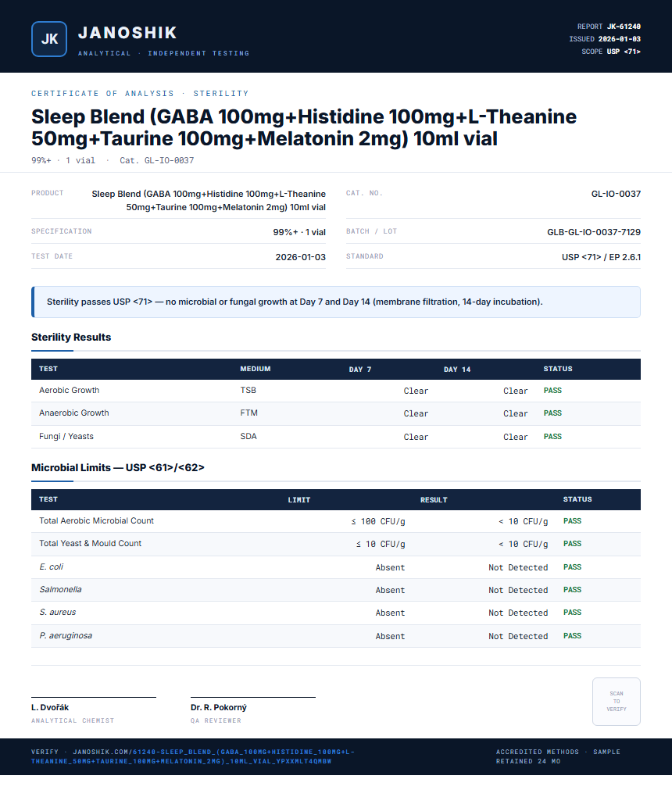
Task: Click PASS status for P. aeruginosa
Action: point(572,636)
